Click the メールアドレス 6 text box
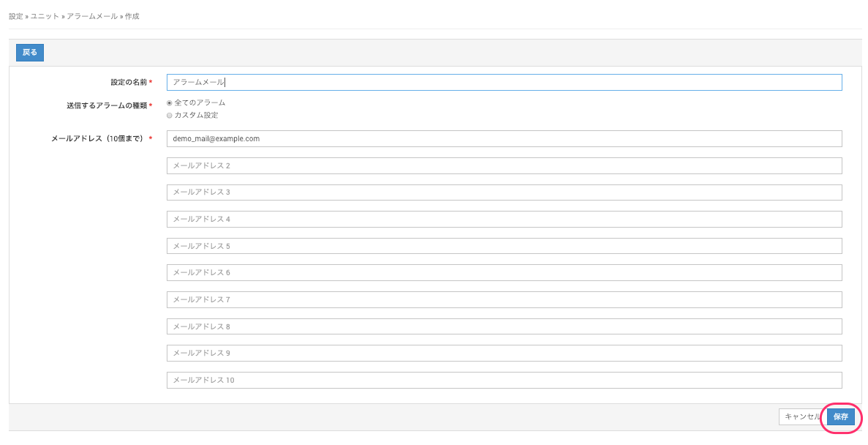 [504, 273]
